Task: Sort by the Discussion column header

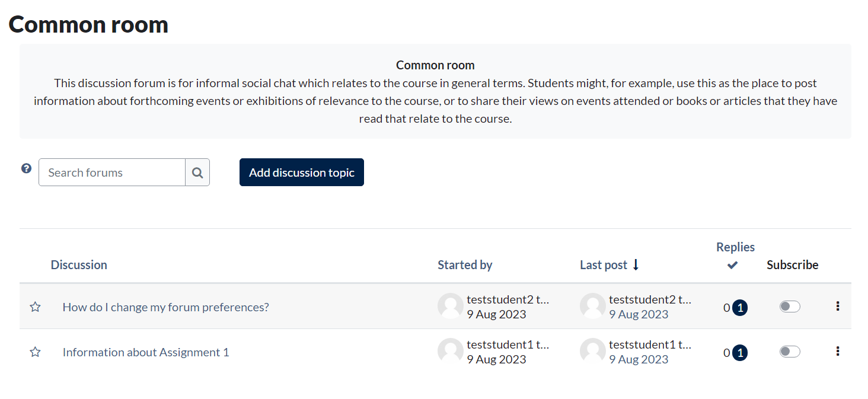Action: click(79, 265)
